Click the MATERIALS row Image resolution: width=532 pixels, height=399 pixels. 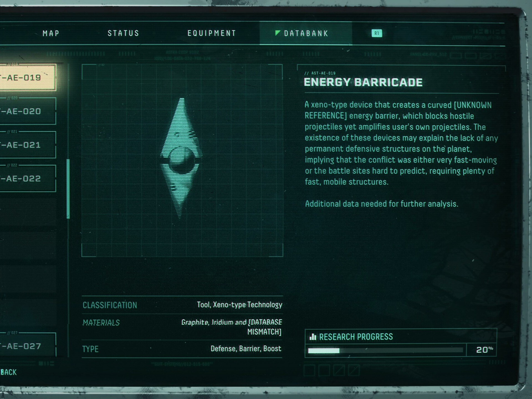[182, 327]
